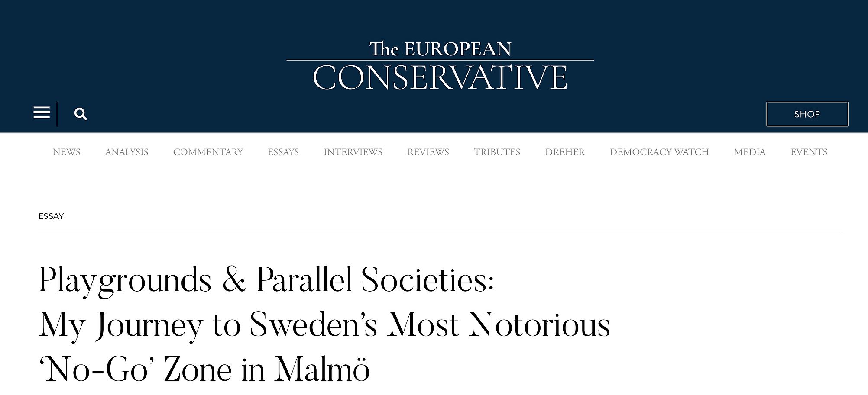The width and height of the screenshot is (868, 395).
Task: Click the article headline about Malmö
Action: click(324, 324)
